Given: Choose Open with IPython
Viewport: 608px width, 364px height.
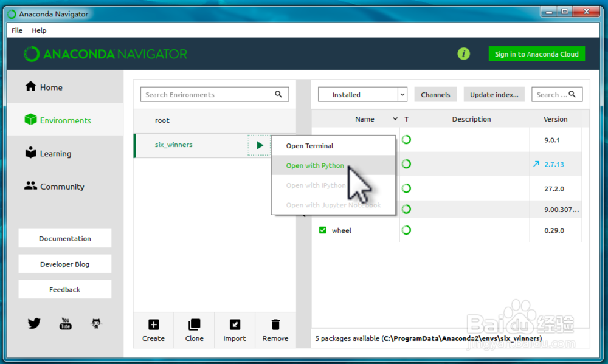Looking at the screenshot, I should click(x=333, y=185).
